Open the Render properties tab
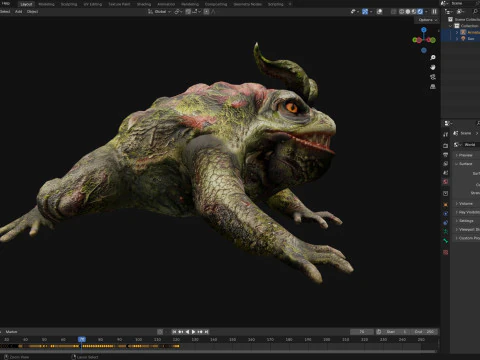Screen dimensions: 480x360 click(446, 146)
